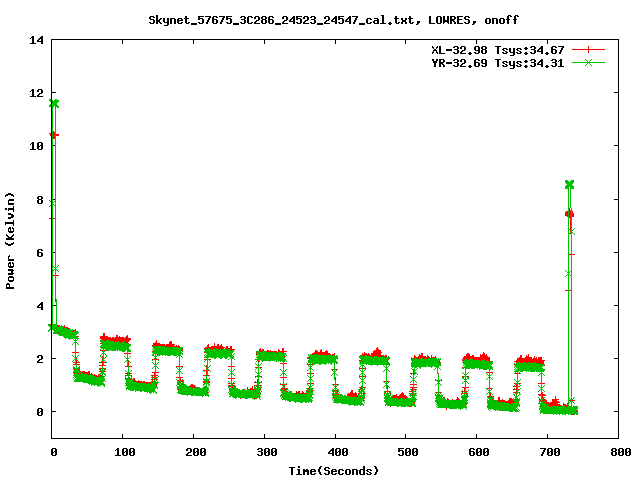This screenshot has height=480, width=640.
Task: Click the x-axis tick label 700
Action: coord(550,452)
